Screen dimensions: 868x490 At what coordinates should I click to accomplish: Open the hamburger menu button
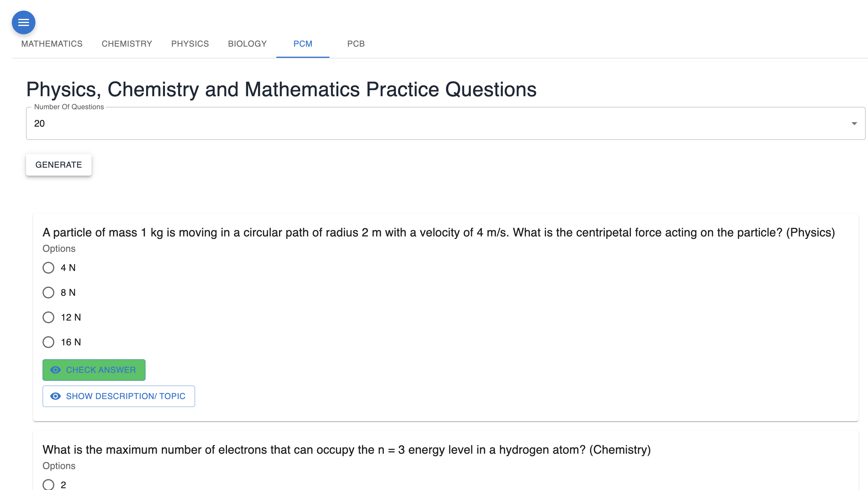[23, 22]
